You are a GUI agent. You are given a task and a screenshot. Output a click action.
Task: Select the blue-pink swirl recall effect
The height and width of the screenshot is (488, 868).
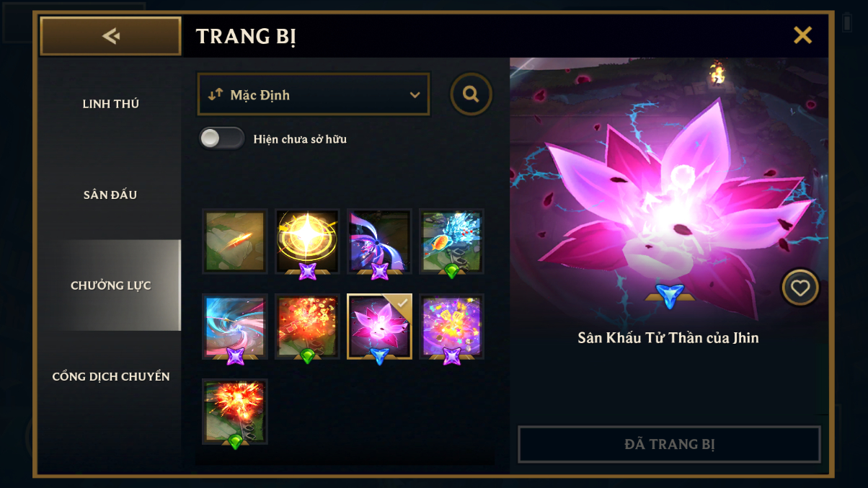[235, 327]
